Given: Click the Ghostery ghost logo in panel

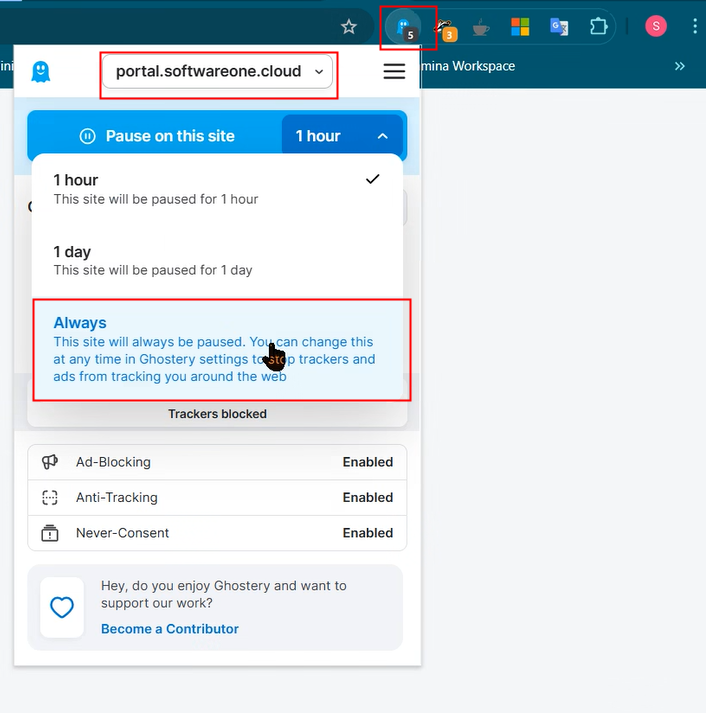Looking at the screenshot, I should 41,71.
